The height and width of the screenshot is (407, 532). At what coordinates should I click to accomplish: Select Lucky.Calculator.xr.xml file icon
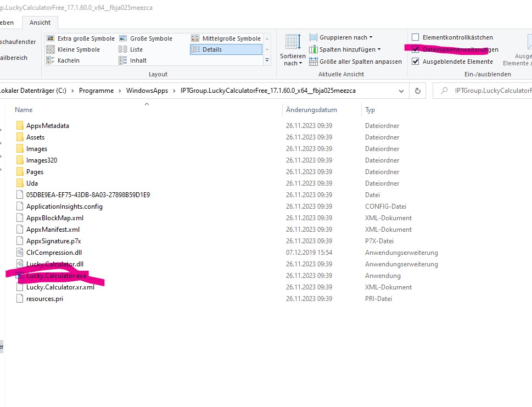(20, 287)
